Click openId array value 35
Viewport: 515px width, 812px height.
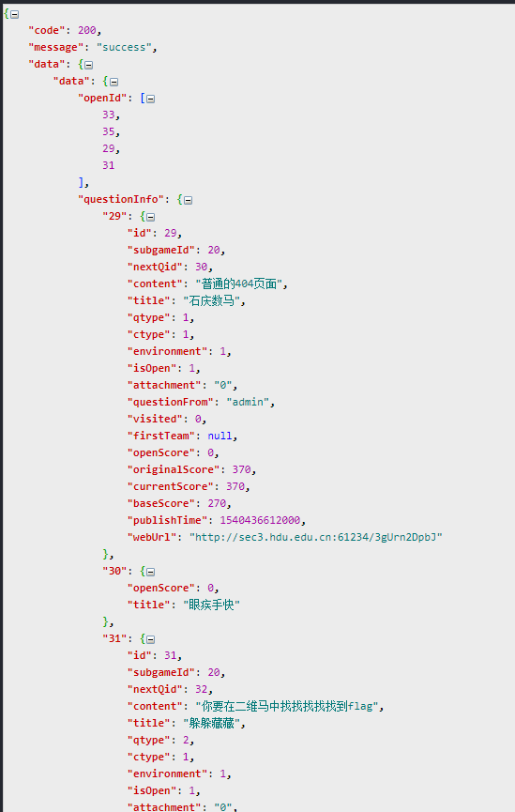(108, 131)
